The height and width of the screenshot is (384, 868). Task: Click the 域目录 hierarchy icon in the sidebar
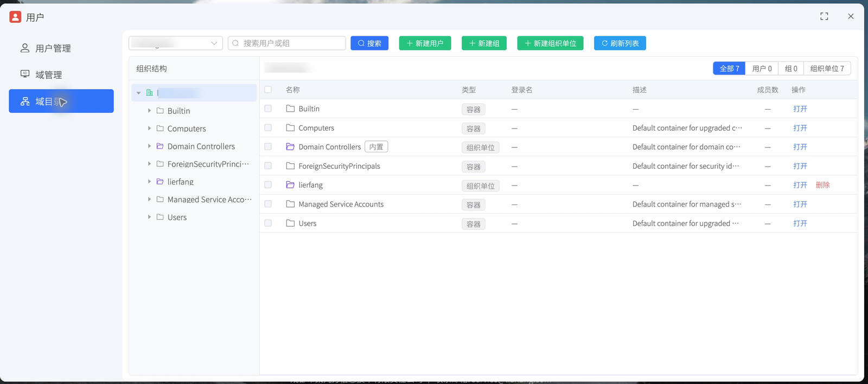(x=25, y=101)
